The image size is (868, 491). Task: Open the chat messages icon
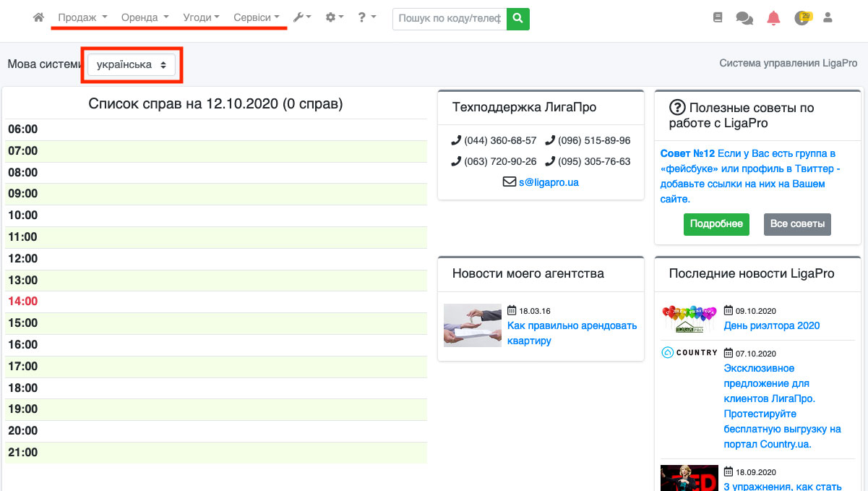click(744, 18)
